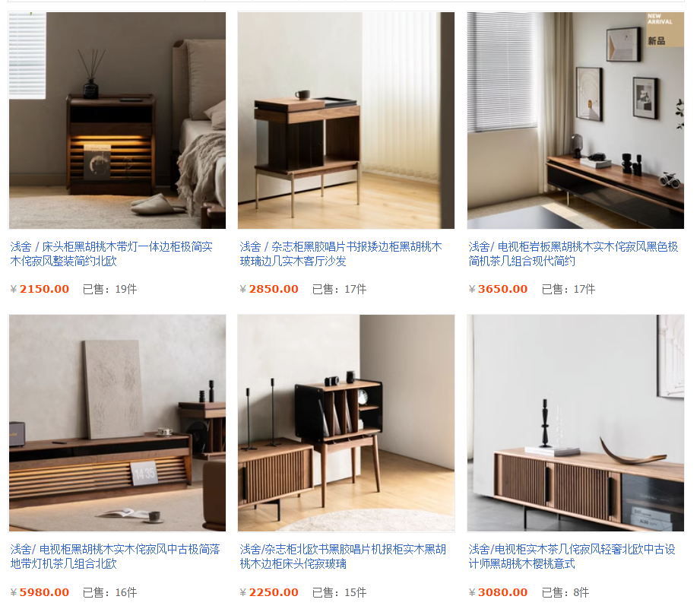Open link 浅舍/电视柜实木茶几侘寂风轻奢

pos(572,557)
